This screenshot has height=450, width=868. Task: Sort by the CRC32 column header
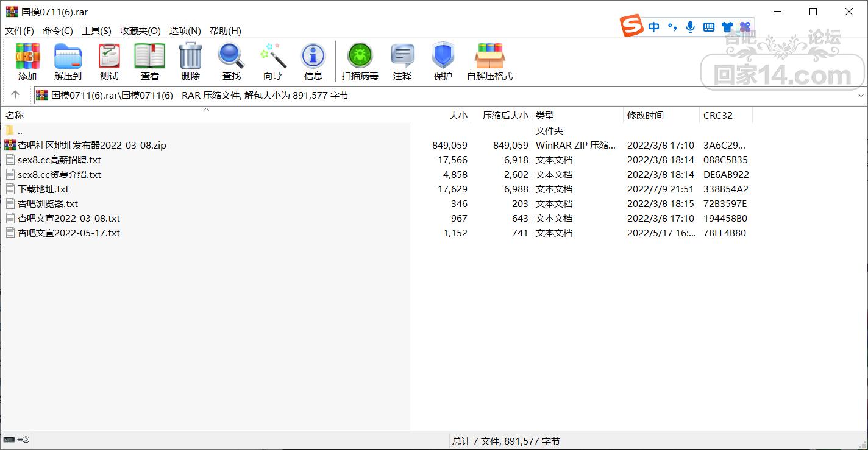tap(726, 115)
